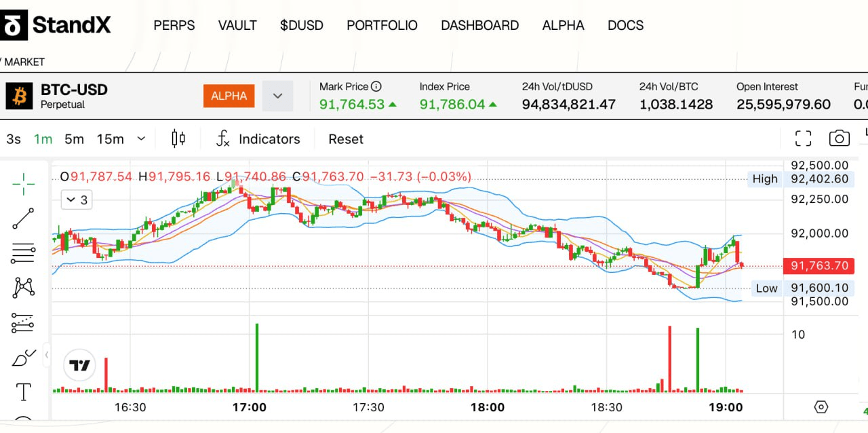Select the Text annotation tool
This screenshot has width=868, height=433.
(x=23, y=392)
